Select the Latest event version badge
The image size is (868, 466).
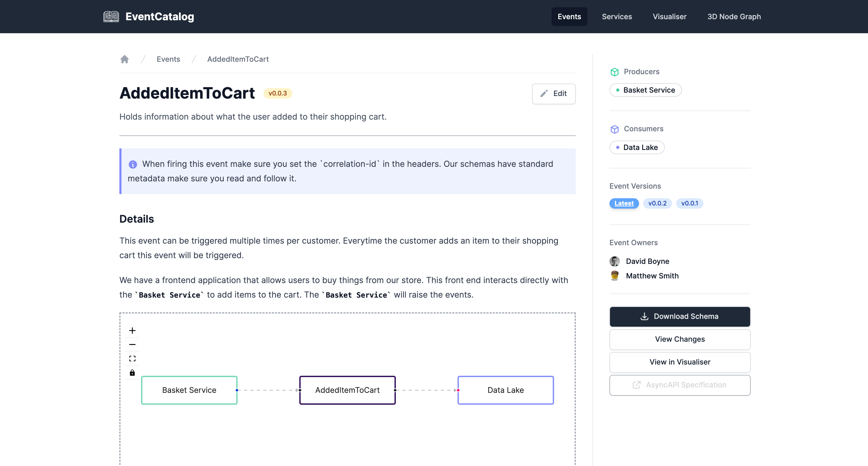tap(624, 203)
